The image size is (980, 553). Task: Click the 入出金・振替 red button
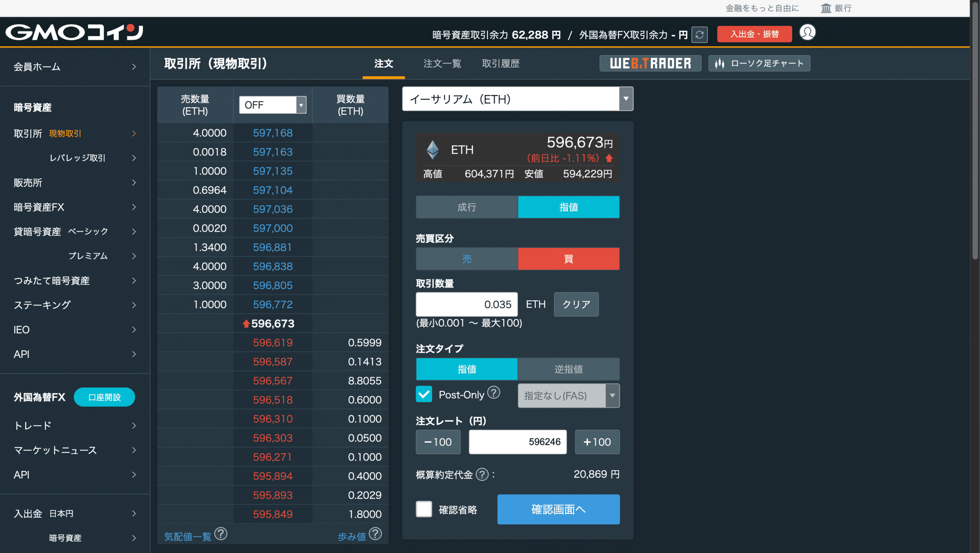click(754, 34)
